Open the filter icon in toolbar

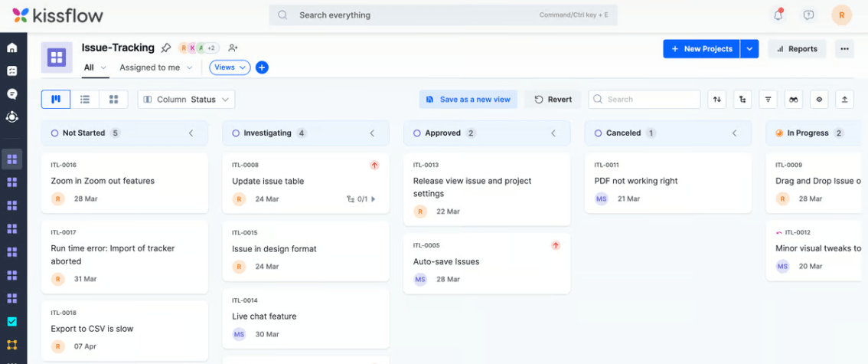pyautogui.click(x=768, y=100)
